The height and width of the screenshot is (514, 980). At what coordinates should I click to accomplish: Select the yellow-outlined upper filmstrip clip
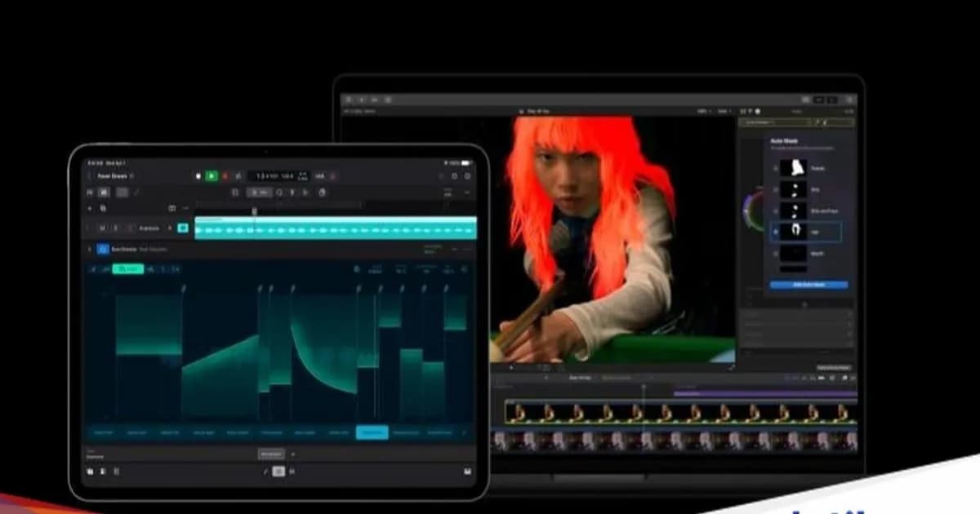pos(681,413)
